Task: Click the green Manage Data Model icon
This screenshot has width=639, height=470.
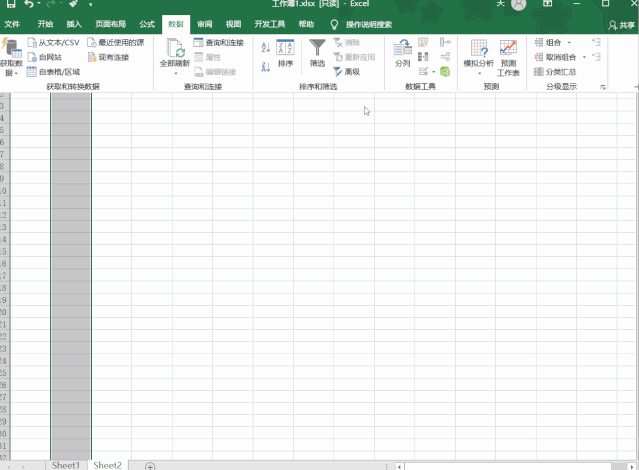Action: 445,72
